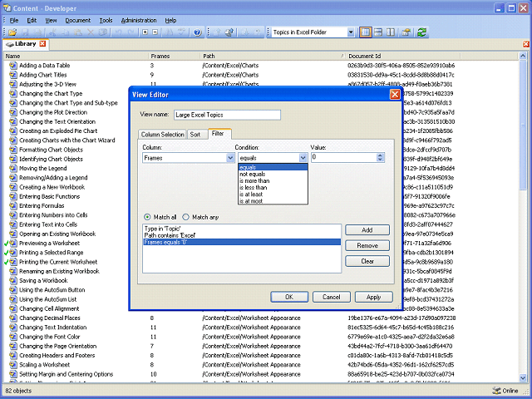Viewport: 532px width, 399px height.
Task: Click the Collapse All minus toolbar icon
Action: 155,32
